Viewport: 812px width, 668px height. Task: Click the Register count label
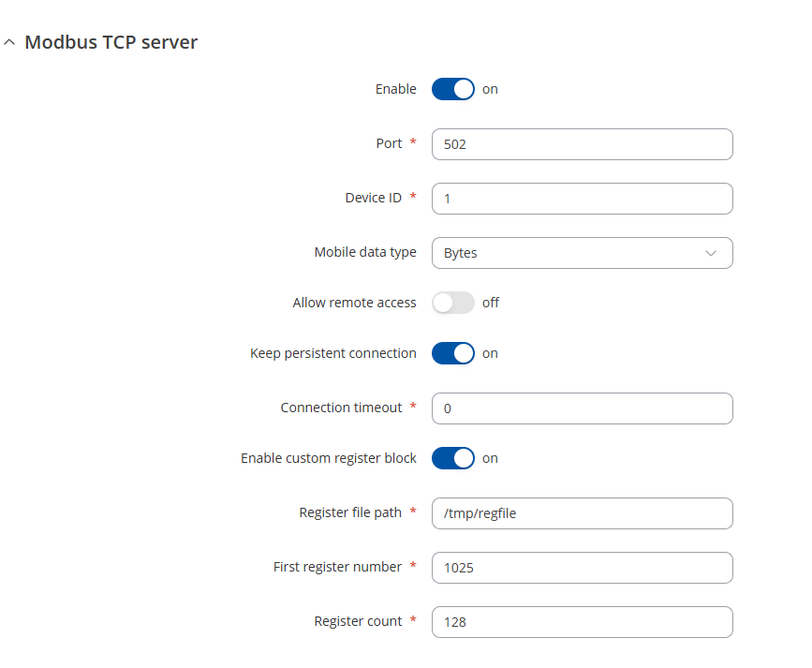pos(358,621)
